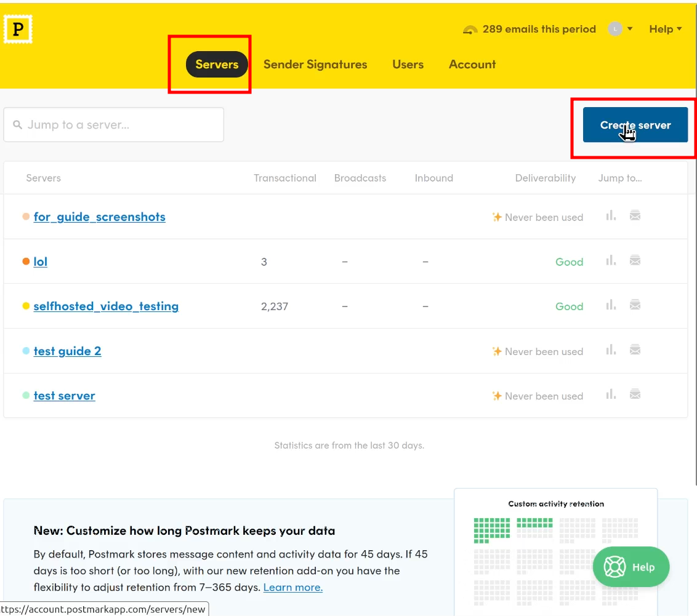Focus the Jump to a server search field
Viewport: 697px width, 616px height.
(114, 125)
